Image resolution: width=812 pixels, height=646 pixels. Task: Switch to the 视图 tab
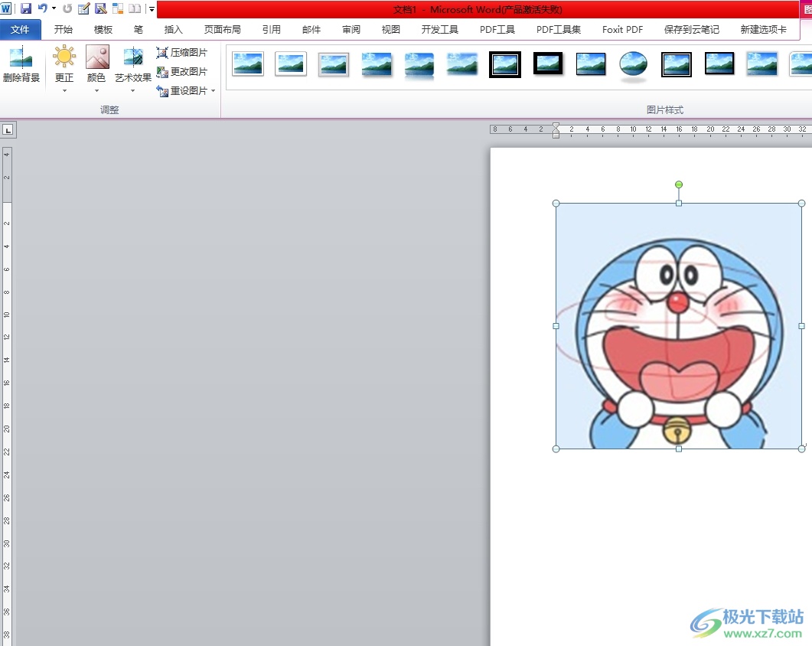[391, 30]
